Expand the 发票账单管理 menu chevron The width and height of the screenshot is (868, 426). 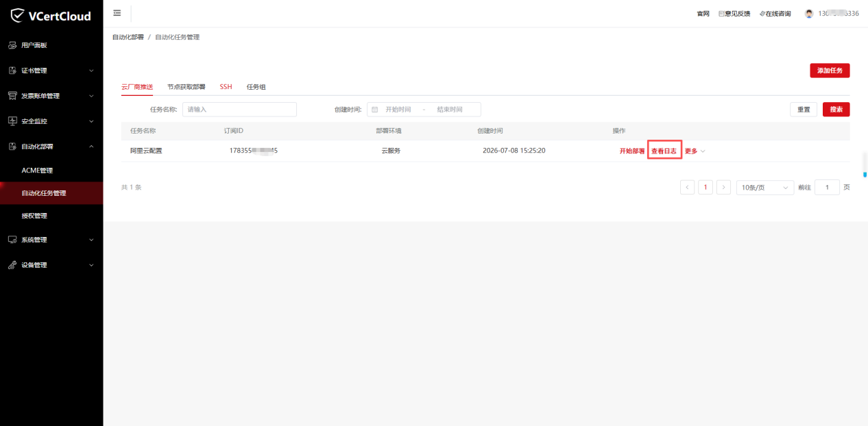coord(91,96)
